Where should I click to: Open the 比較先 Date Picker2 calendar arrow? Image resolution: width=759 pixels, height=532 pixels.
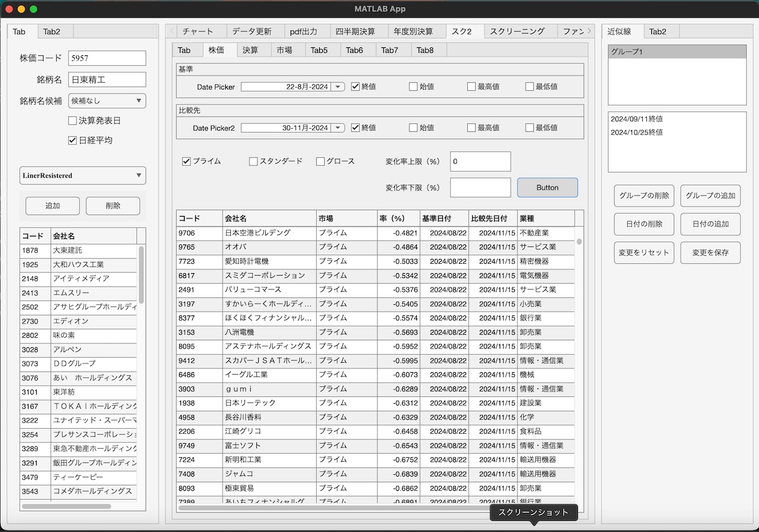click(338, 128)
